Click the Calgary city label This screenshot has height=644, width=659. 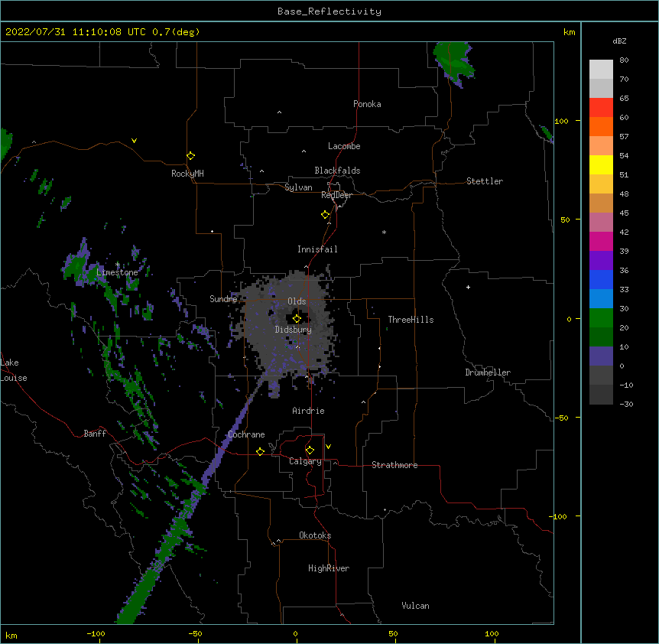click(306, 461)
